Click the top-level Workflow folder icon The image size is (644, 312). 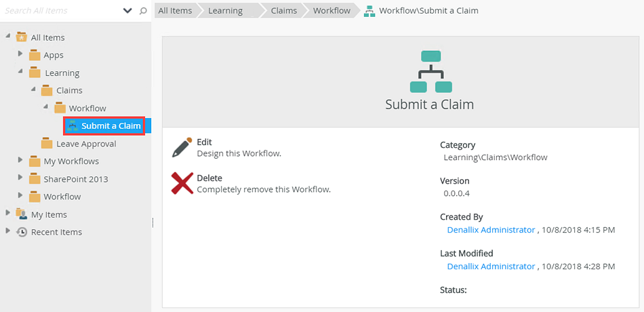tap(35, 197)
